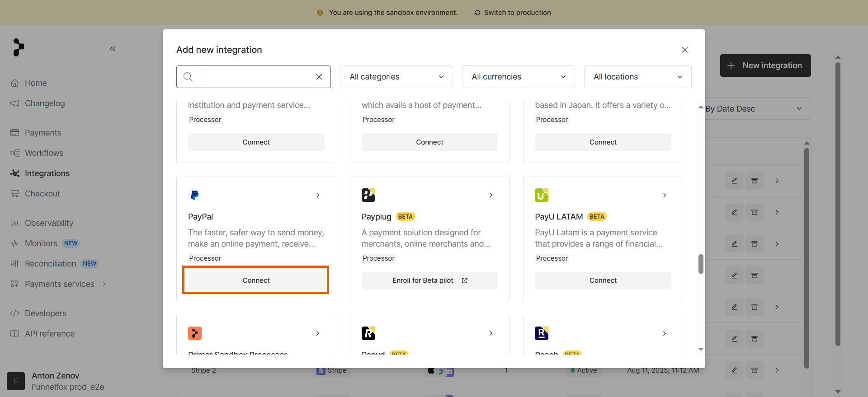Open All currencies dropdown

(519, 77)
